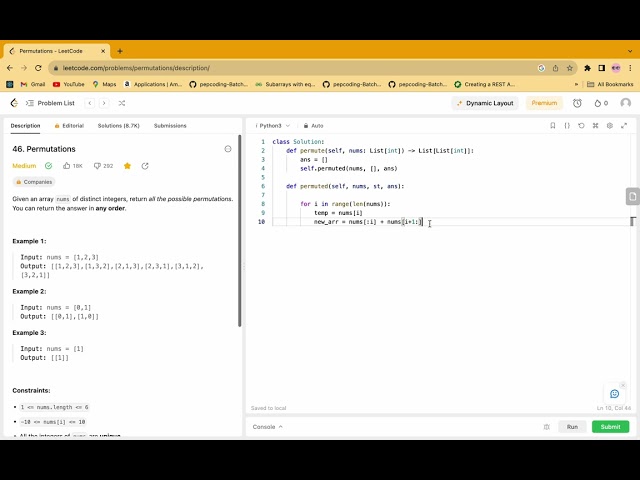
Task: Bookmark this page star icon
Action: [570, 68]
